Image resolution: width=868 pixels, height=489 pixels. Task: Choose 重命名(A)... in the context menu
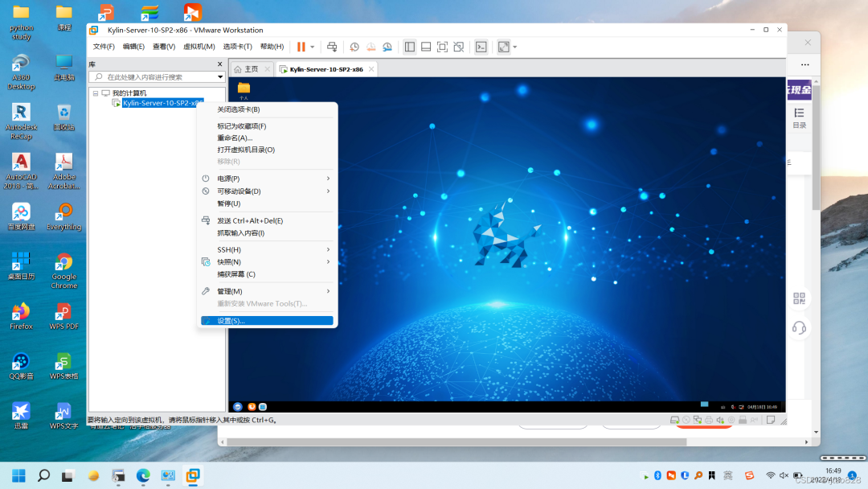pos(267,138)
